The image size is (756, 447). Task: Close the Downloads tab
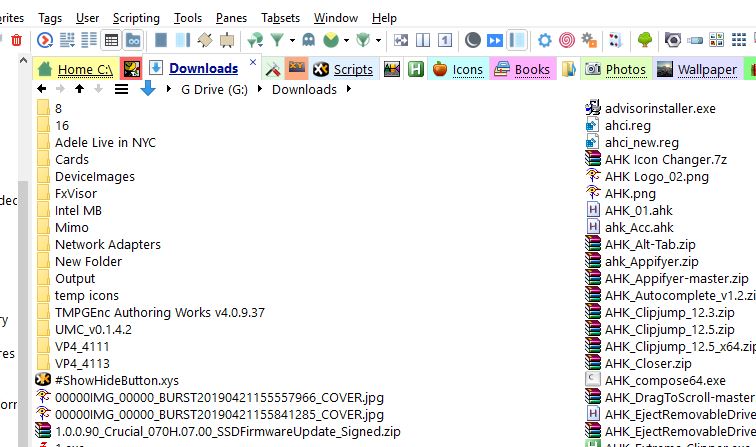click(253, 62)
